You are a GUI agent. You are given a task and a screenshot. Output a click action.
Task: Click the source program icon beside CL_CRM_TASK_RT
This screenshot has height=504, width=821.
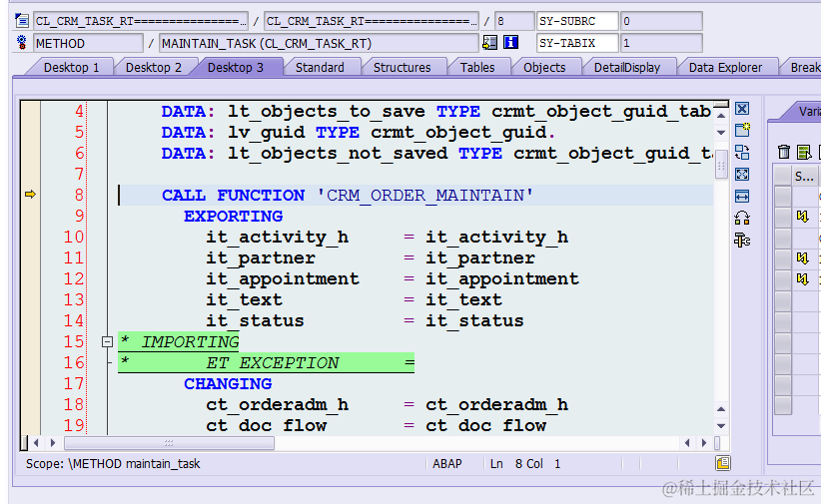(x=22, y=21)
